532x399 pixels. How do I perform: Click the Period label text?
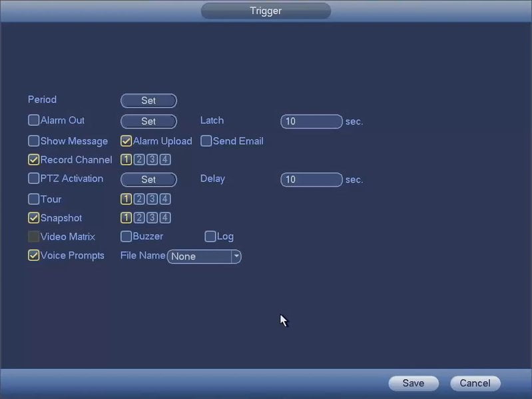tap(42, 99)
